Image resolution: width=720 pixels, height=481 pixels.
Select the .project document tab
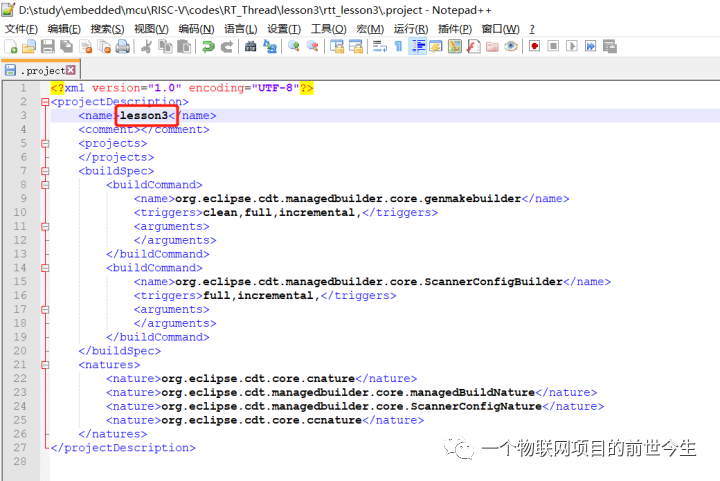pos(40,70)
